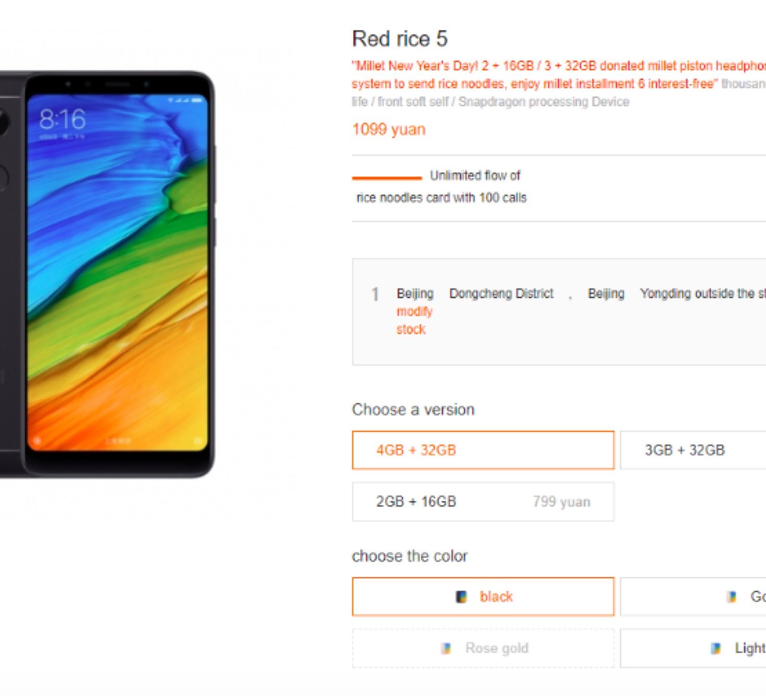This screenshot has height=700, width=766.
Task: Click the Red rice 5 title
Action: (x=400, y=39)
